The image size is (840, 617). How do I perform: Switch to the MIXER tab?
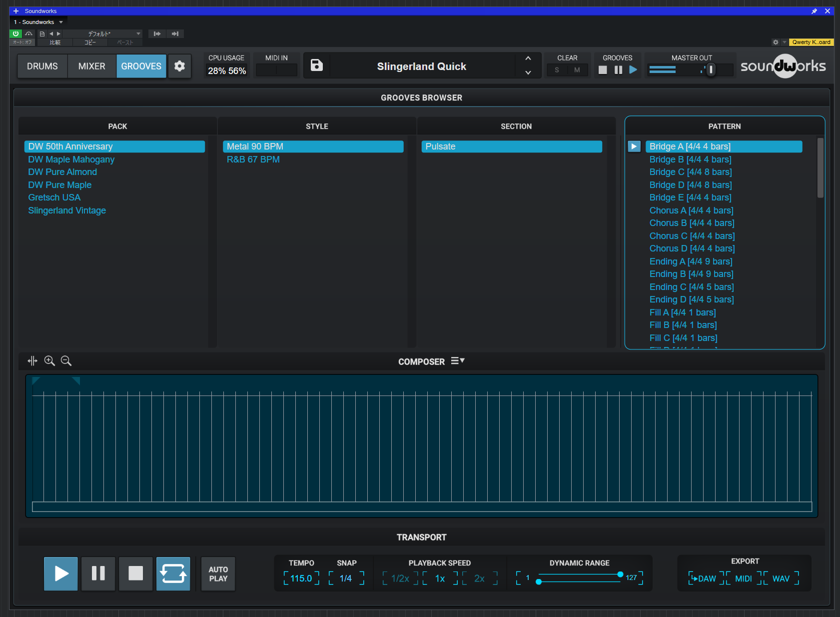[x=92, y=66]
